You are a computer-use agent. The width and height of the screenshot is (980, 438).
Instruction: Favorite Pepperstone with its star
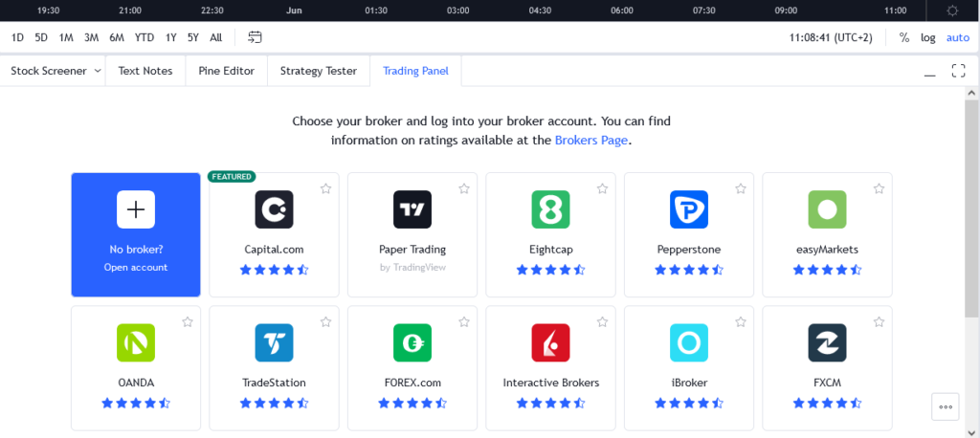click(x=741, y=188)
